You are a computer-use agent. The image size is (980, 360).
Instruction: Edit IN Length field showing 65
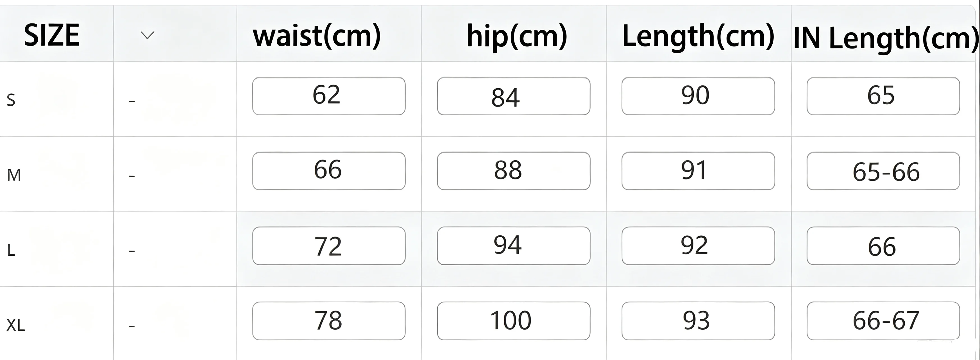[883, 96]
